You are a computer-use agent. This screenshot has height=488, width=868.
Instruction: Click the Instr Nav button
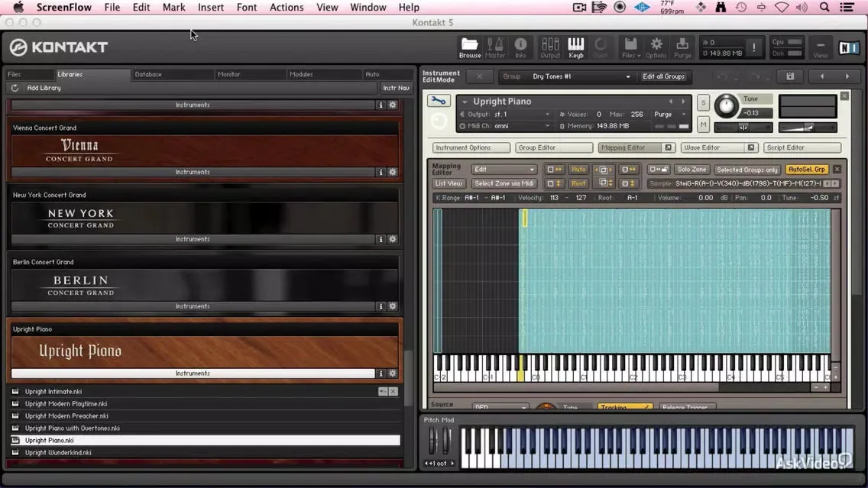point(396,88)
